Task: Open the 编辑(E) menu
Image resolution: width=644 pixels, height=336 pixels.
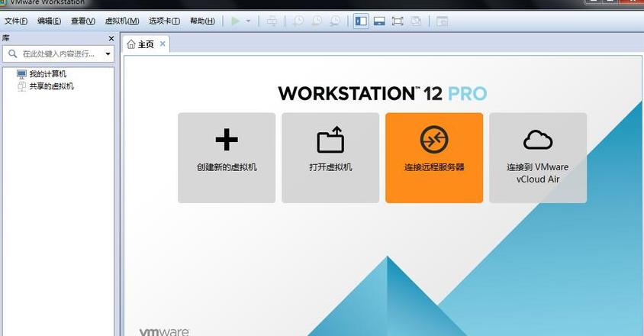Action: [49, 21]
